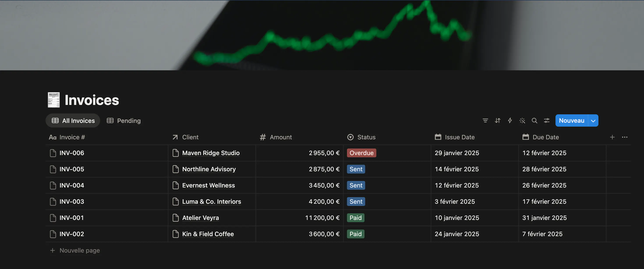Open the Issue Date column header menu
This screenshot has height=269, width=644.
(475, 137)
